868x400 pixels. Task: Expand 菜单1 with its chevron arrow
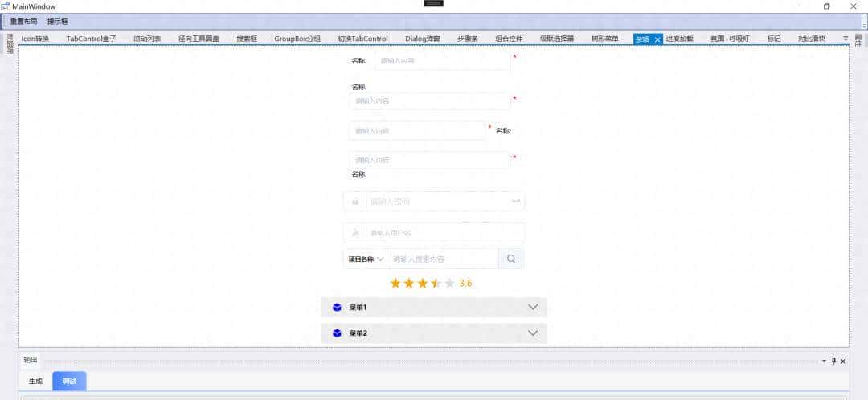point(533,307)
